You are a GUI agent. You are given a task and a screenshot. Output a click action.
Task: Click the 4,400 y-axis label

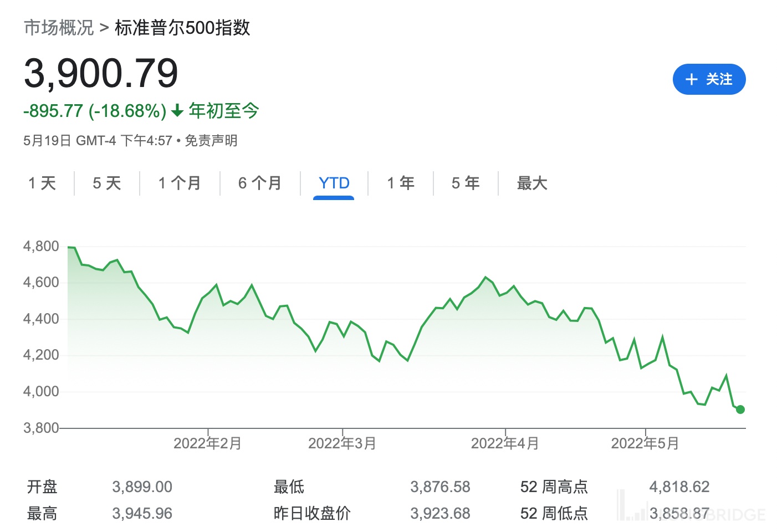pos(41,319)
